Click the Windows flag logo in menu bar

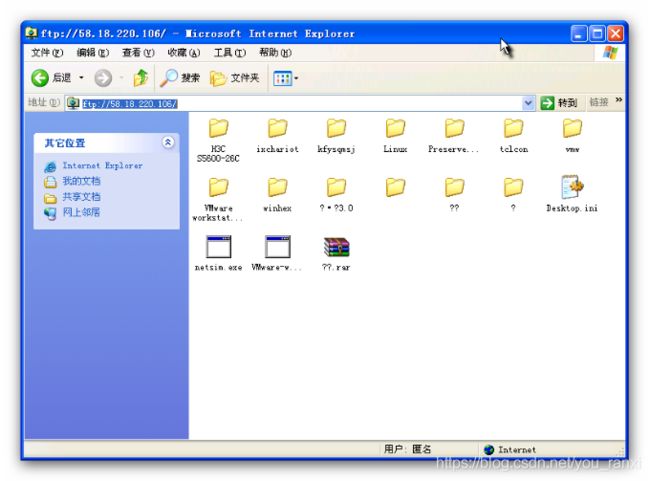(x=610, y=53)
